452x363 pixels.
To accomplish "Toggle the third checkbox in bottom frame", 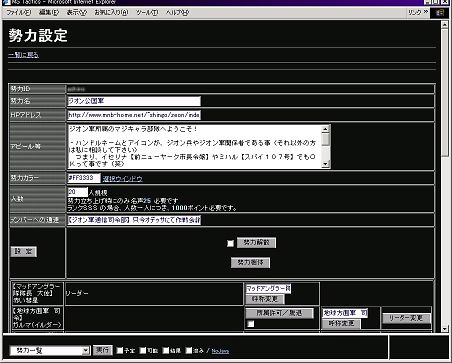I will pos(166,350).
